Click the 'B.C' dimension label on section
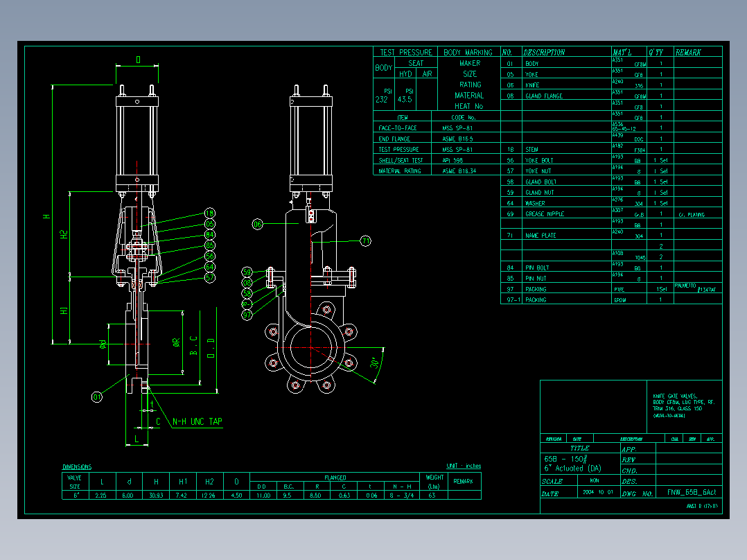This screenshot has width=747, height=560. pyautogui.click(x=193, y=346)
